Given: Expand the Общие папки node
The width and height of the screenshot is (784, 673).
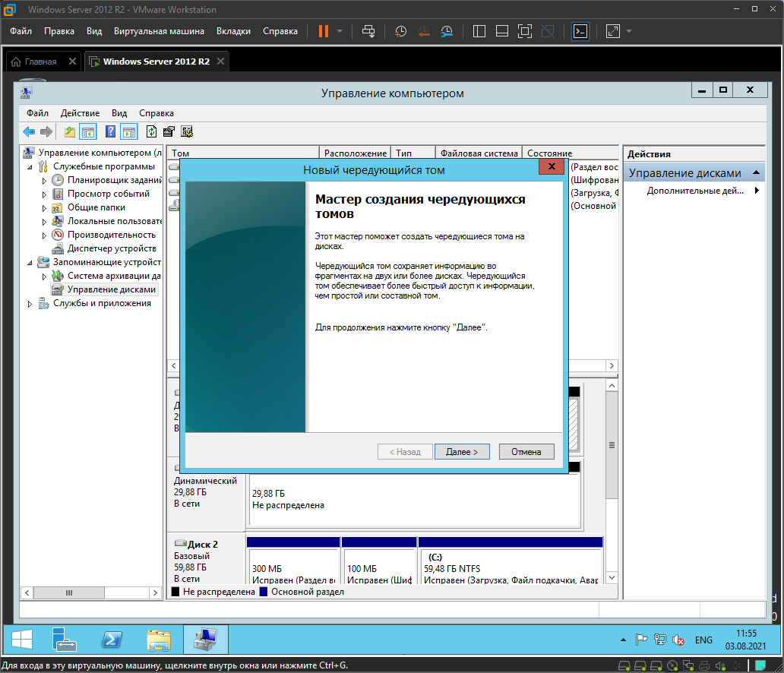Looking at the screenshot, I should 44,208.
